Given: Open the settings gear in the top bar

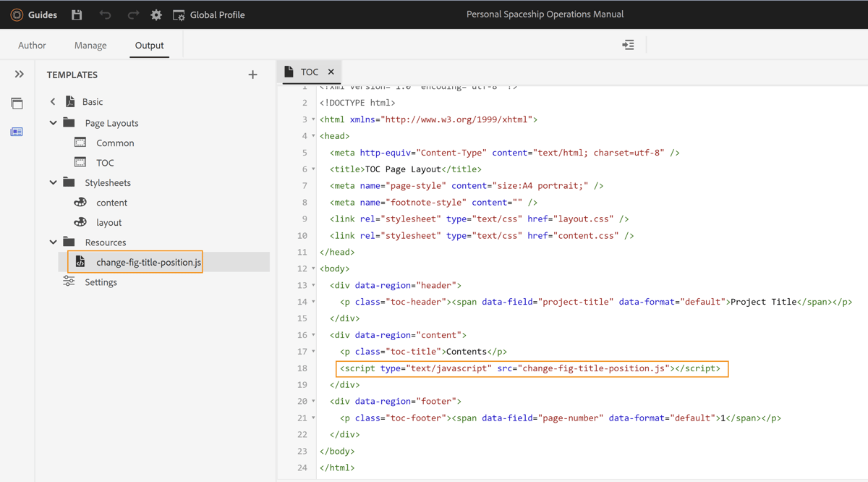Looking at the screenshot, I should click(156, 14).
